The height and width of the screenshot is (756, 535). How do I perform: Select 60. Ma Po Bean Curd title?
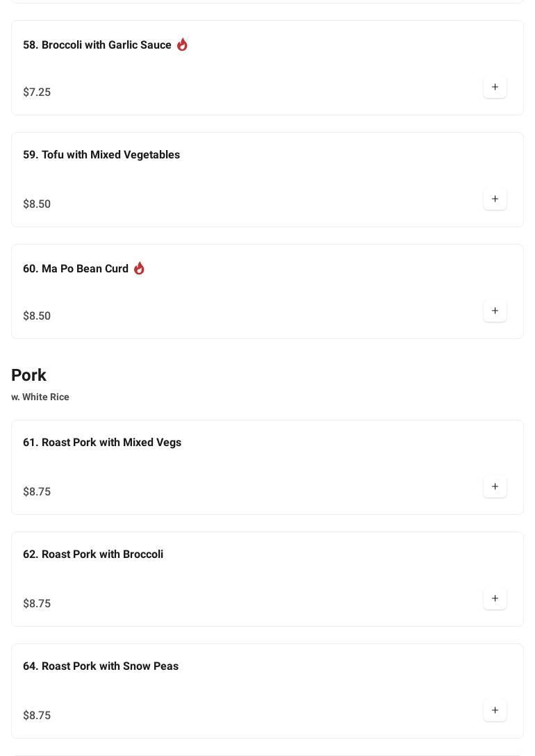click(76, 269)
